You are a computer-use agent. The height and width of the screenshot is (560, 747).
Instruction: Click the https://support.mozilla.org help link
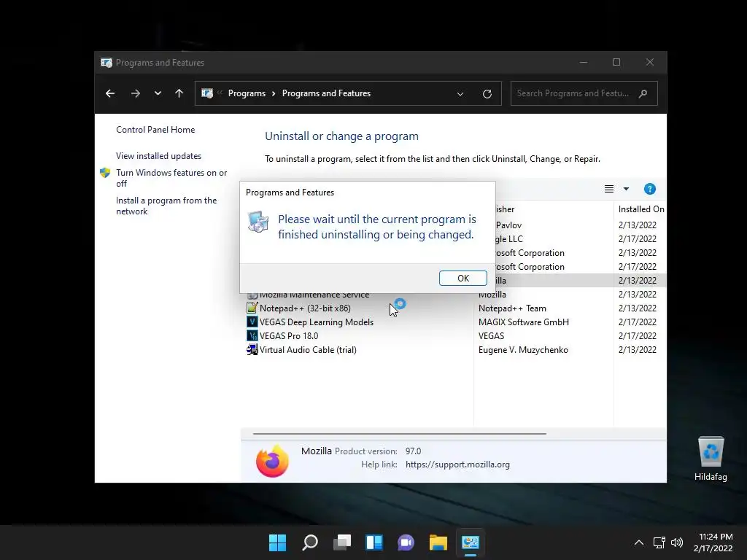click(457, 464)
